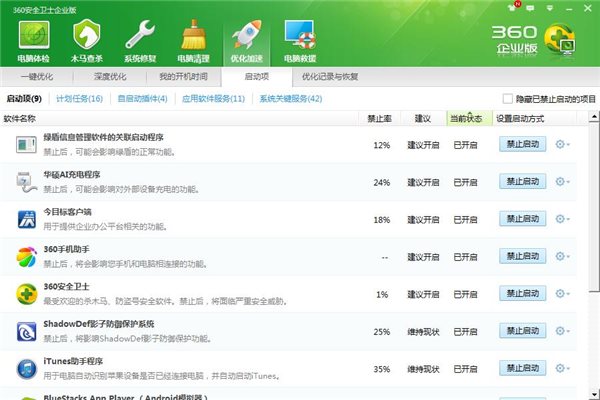
Task: Click 禁止启动 for 360安全卫士
Action: (523, 294)
